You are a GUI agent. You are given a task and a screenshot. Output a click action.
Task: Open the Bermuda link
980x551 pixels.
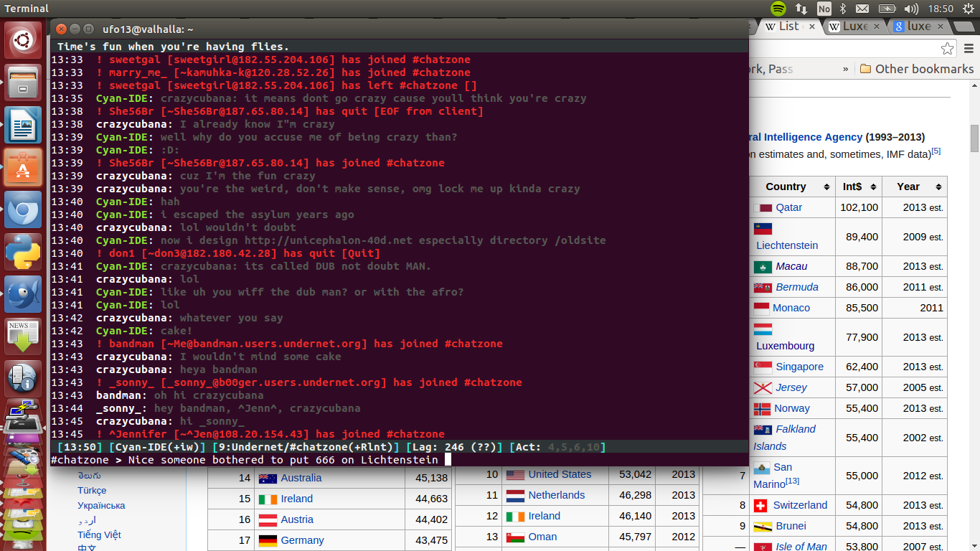point(797,287)
